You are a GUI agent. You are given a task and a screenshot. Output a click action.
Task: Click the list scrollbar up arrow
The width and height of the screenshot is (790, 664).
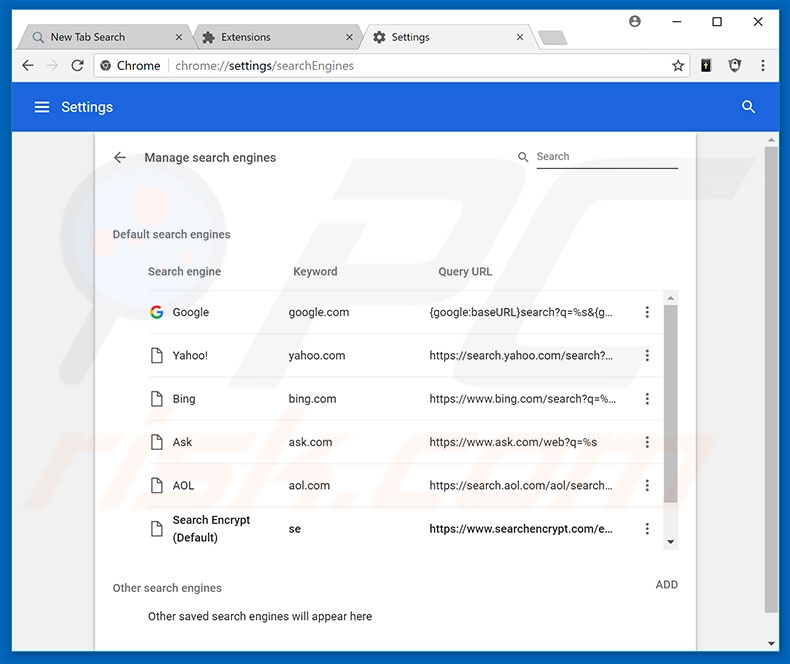pos(671,298)
